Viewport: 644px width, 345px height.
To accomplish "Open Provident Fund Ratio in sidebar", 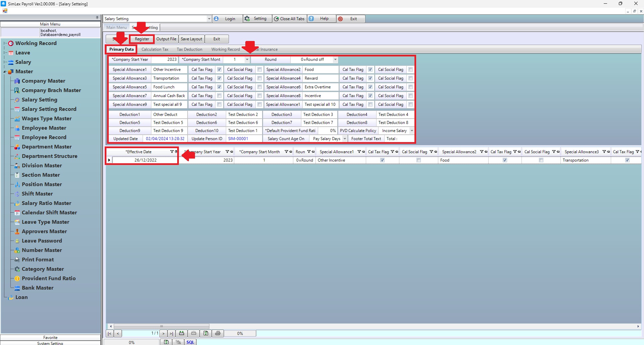I will coord(48,278).
